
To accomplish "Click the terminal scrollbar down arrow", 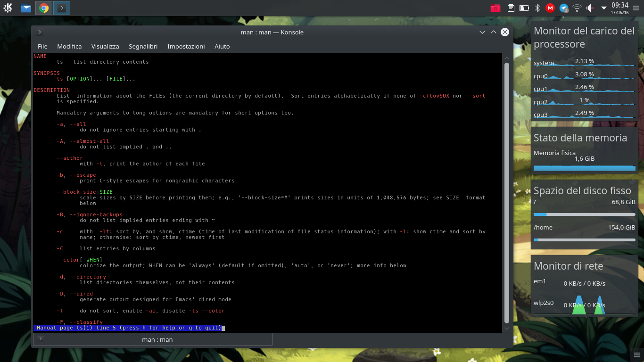I will coord(507,328).
